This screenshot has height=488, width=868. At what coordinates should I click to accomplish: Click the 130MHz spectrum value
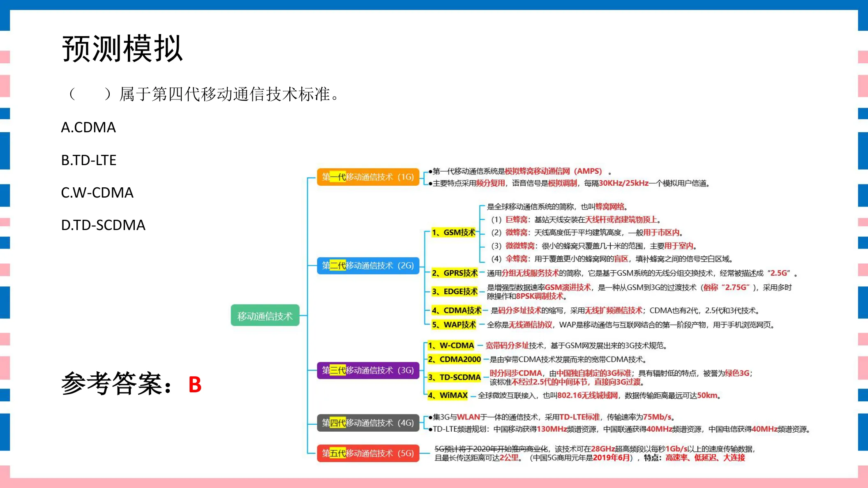(x=552, y=429)
